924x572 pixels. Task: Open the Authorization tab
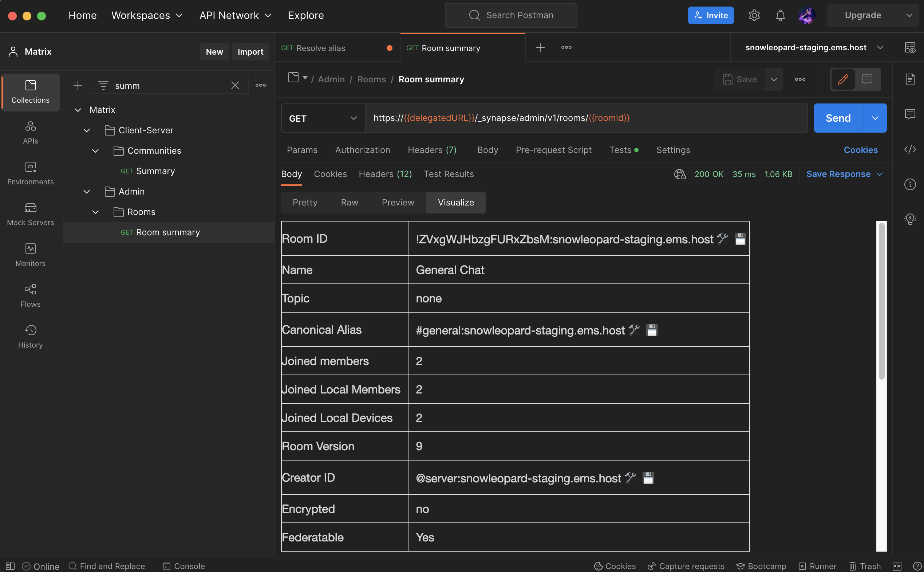362,150
